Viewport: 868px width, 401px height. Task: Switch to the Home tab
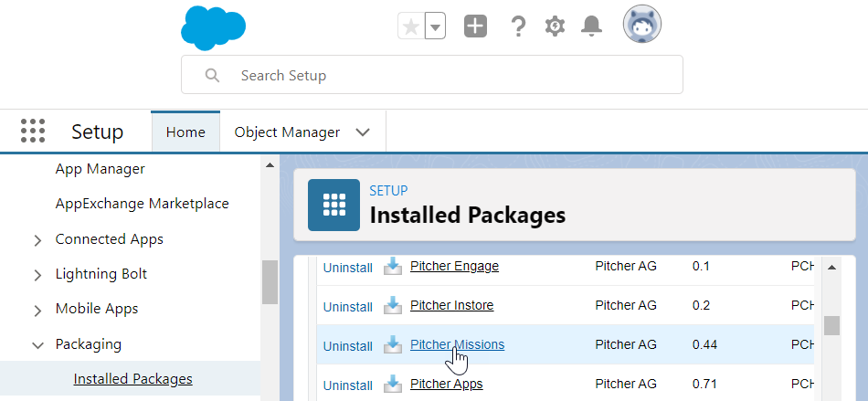(x=185, y=132)
